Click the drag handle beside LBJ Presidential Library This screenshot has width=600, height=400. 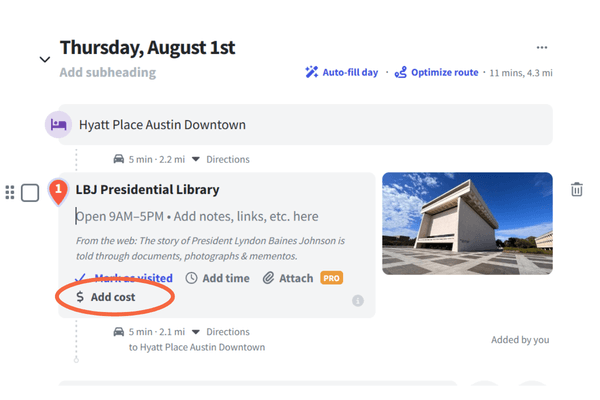click(10, 192)
